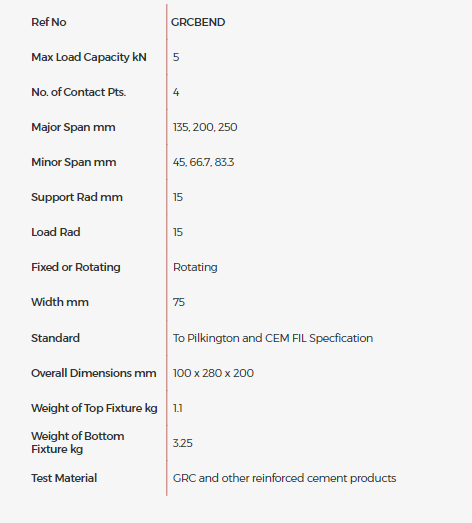The image size is (472, 523).
Task: Click the Load Rad label
Action: 56,232
